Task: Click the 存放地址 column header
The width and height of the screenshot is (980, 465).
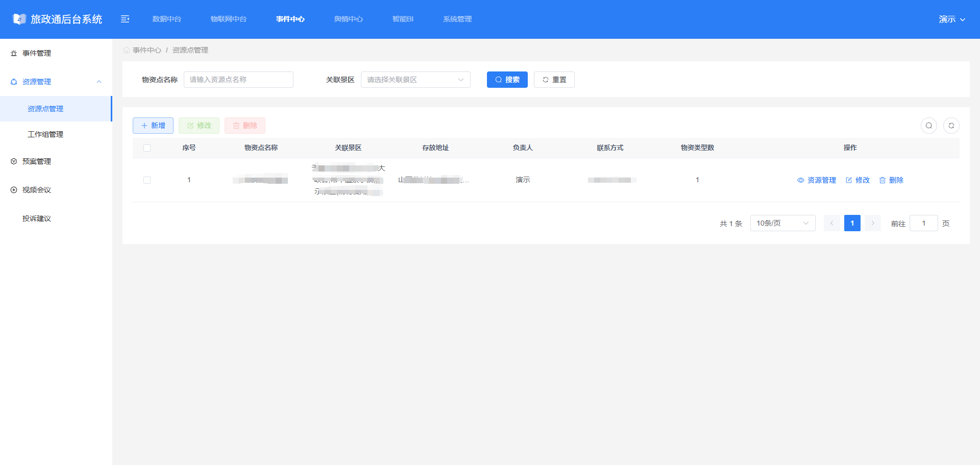Action: click(x=435, y=148)
